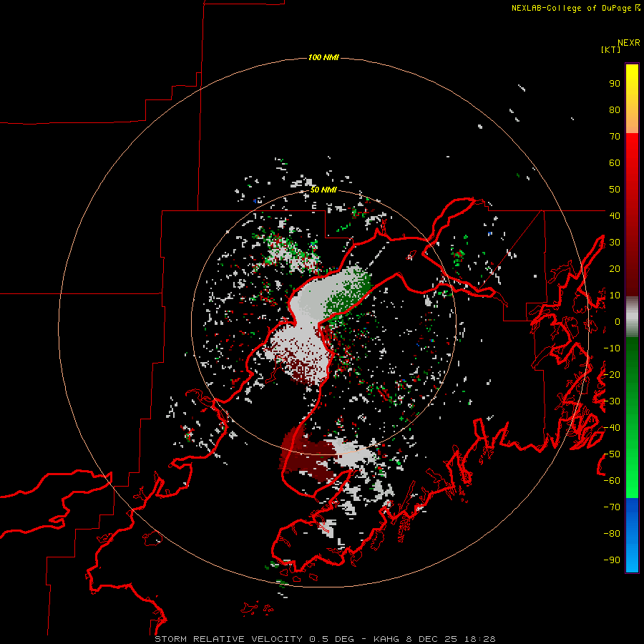This screenshot has height=644, width=644.
Task: Click the Storm Relative Velocity caption at bottom
Action: point(325,639)
